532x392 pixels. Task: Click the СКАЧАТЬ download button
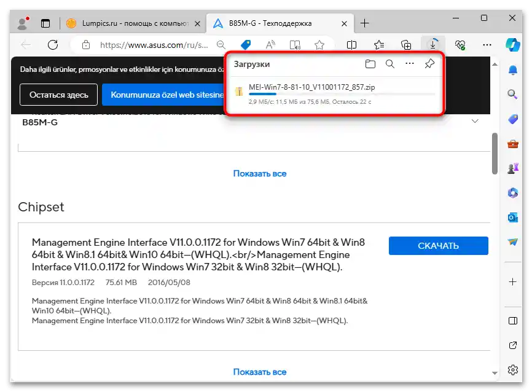[x=438, y=245]
